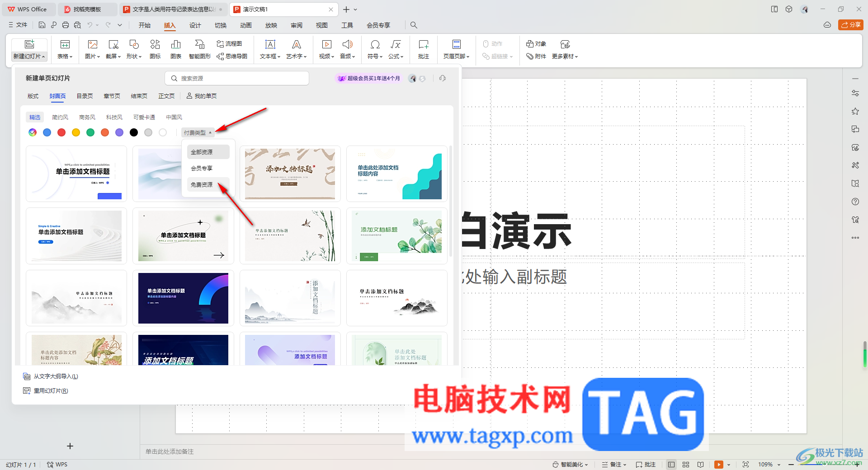Click 从文字大纲导入
Screen dimensions: 868x470
(51, 376)
